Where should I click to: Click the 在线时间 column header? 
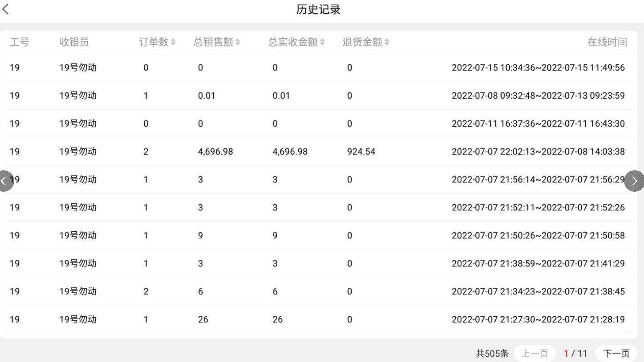pos(607,42)
